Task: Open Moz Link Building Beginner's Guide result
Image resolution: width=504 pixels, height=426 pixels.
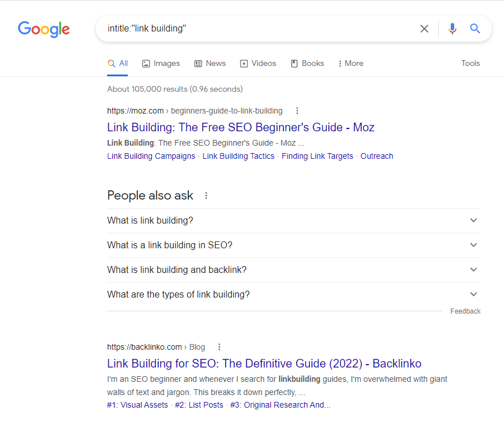Action: 241,127
